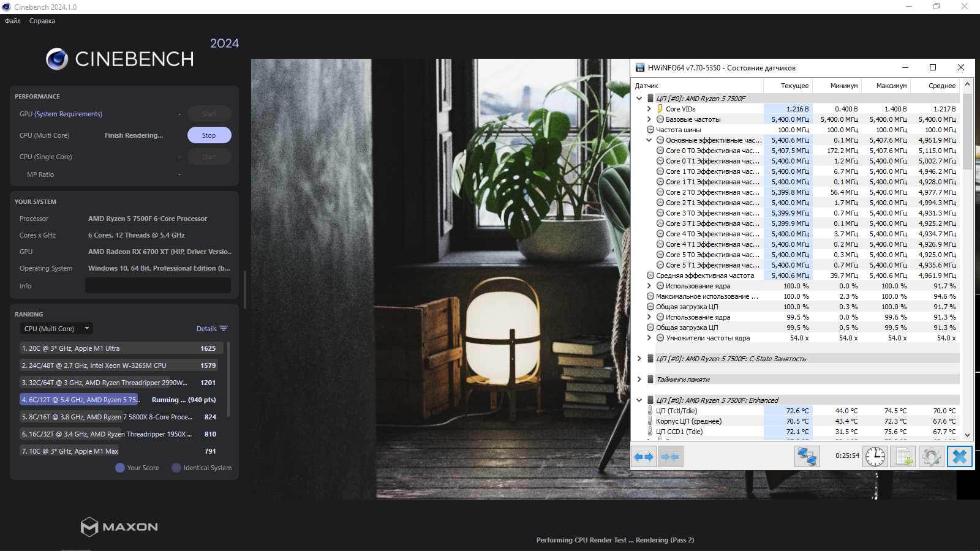Click the blue X button in HWiNFO toolbar

[x=960, y=457]
